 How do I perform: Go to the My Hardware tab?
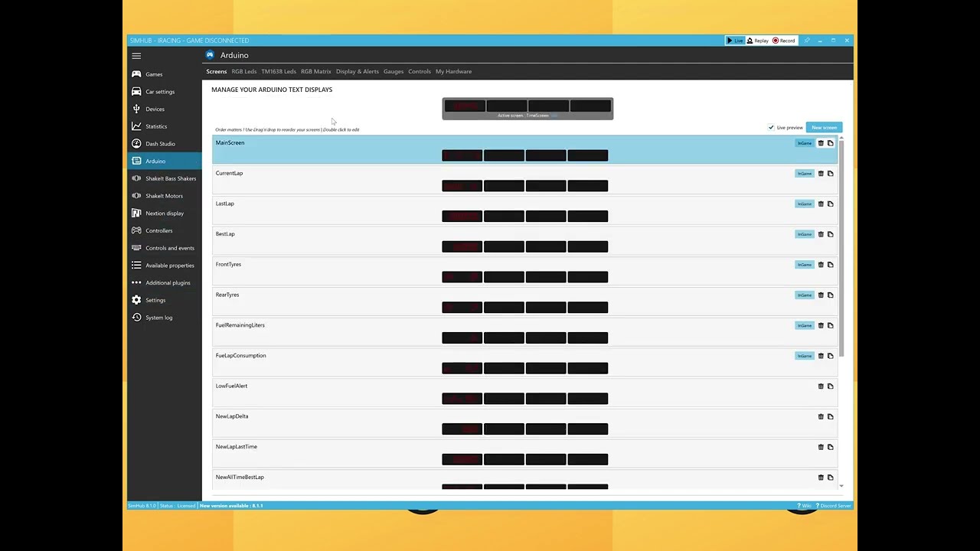453,71
